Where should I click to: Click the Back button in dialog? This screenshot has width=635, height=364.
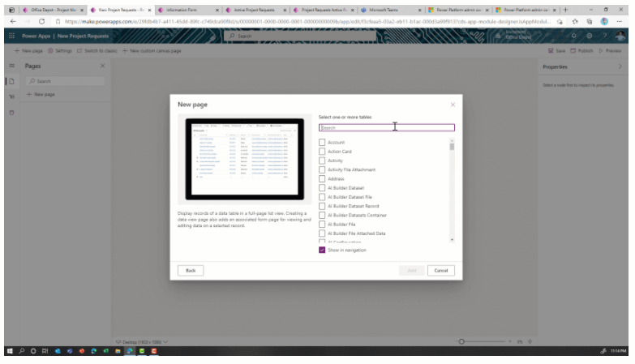pyautogui.click(x=190, y=270)
